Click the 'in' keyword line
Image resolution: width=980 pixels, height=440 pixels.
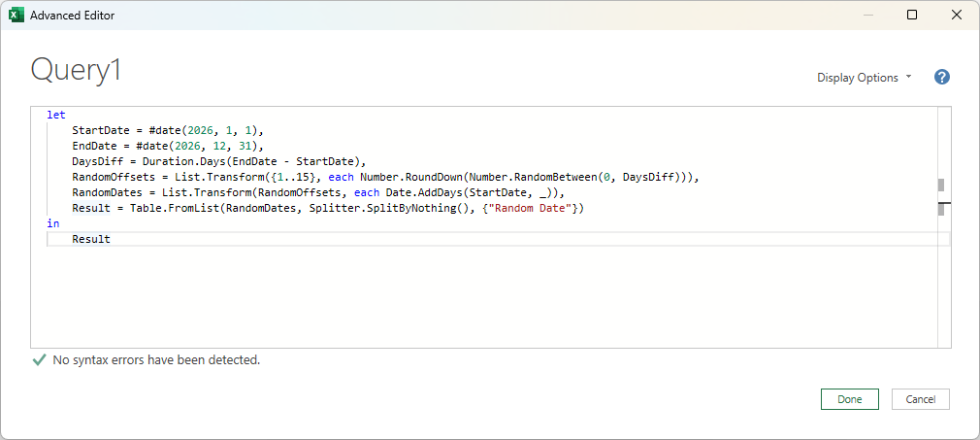(x=53, y=223)
